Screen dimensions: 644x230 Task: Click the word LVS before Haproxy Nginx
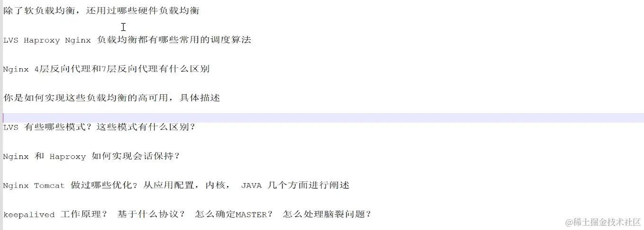tap(10, 40)
